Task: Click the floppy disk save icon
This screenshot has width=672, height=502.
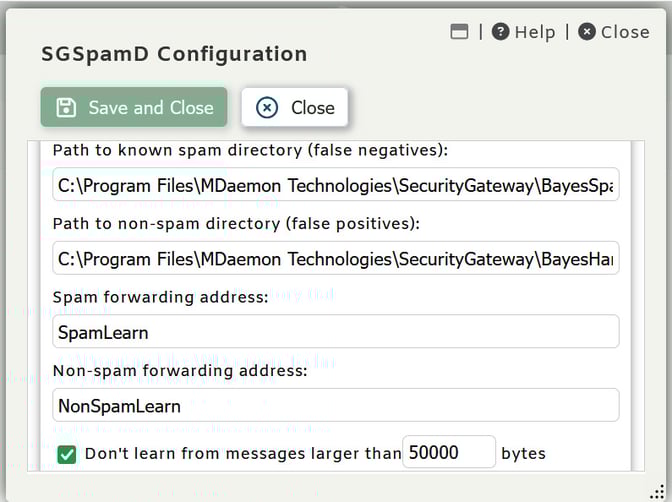Action: [x=66, y=108]
